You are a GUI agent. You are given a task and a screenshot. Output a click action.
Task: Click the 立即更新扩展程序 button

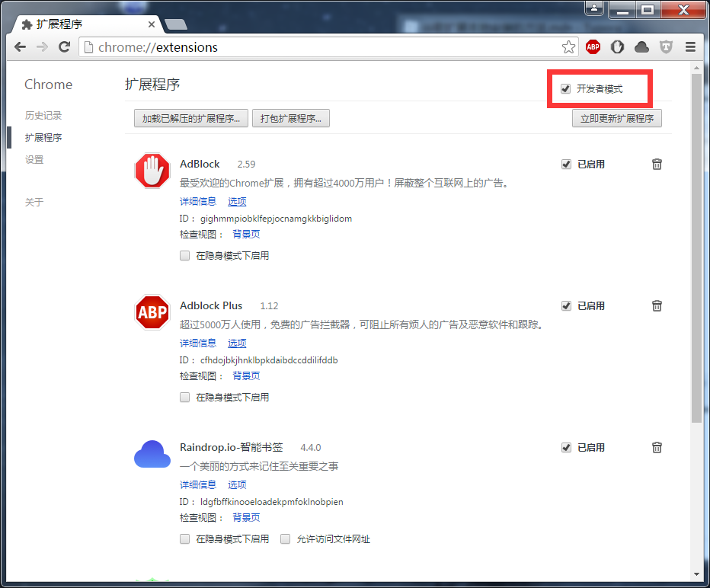(616, 118)
